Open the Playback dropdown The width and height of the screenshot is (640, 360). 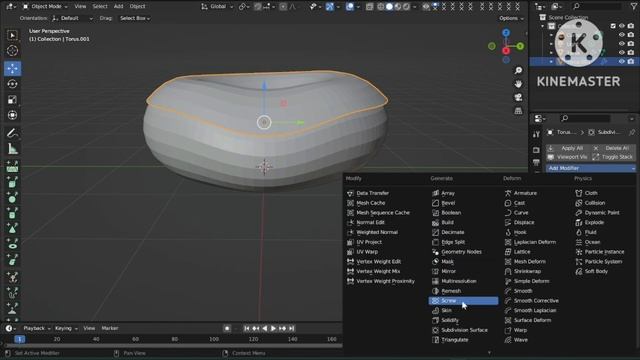pyautogui.click(x=37, y=328)
